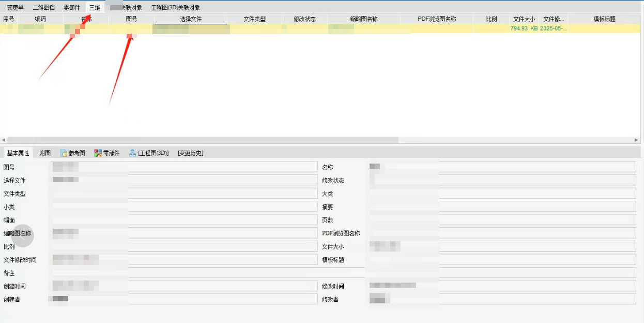644x323 pixels.
Task: Click the 创建时间 input field
Action: (182, 286)
